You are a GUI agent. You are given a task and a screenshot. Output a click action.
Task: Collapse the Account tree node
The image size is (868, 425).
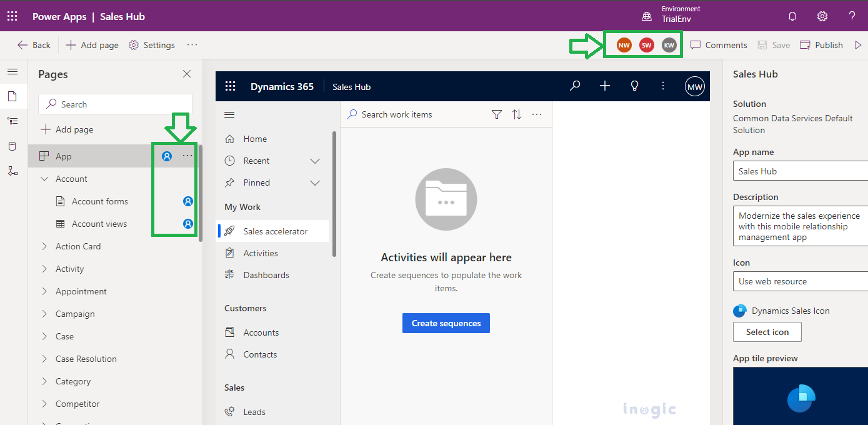[44, 179]
